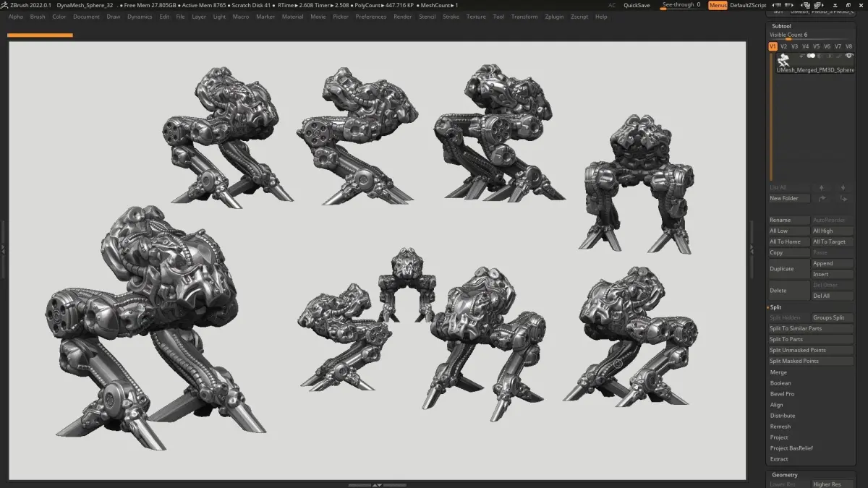Toggle the subtool polypaint brush icon
This screenshot has height=488, width=868.
838,56
